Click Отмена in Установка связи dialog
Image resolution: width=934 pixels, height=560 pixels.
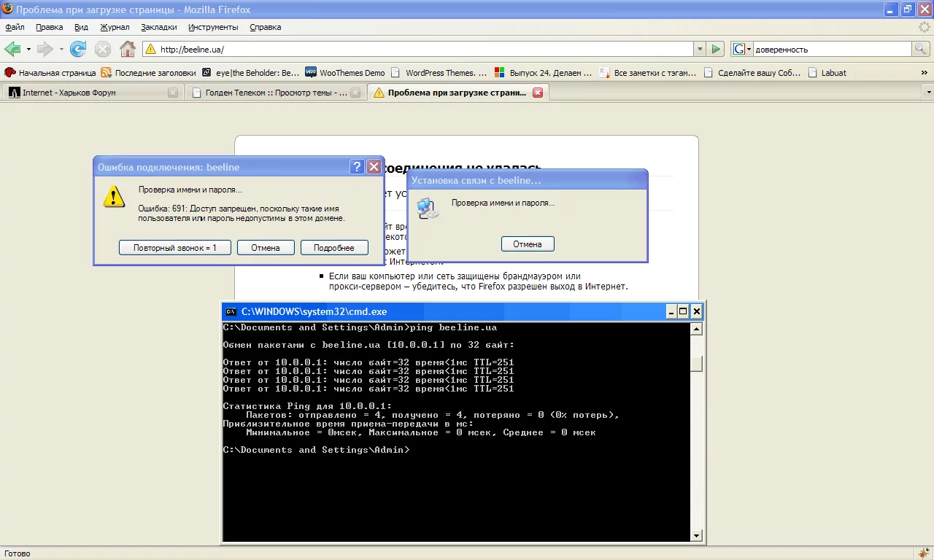tap(528, 244)
